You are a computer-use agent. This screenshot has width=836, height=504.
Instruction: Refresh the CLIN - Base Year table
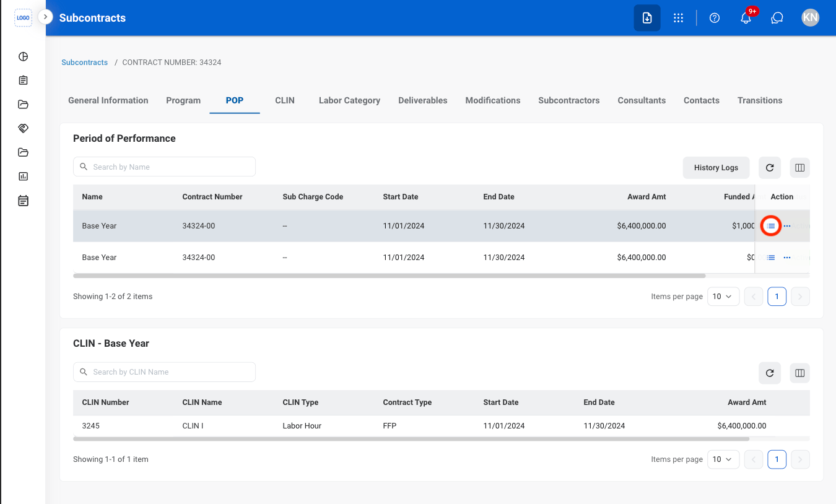pyautogui.click(x=770, y=373)
